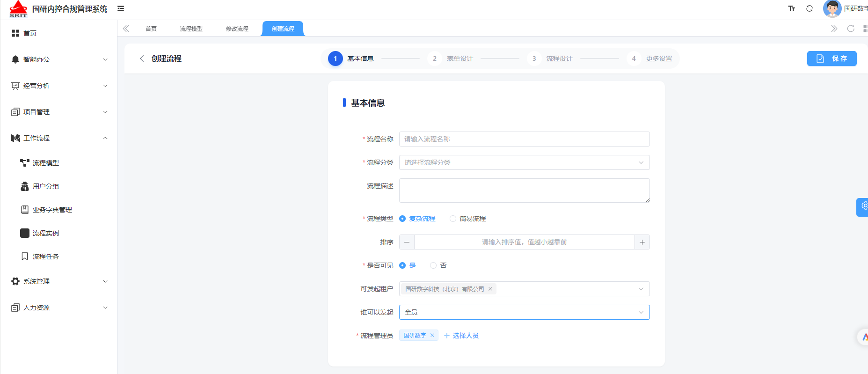Image resolution: width=868 pixels, height=374 pixels.
Task: Remove 国研数字科技（北京）有限公司 tenant tag
Action: click(x=490, y=289)
